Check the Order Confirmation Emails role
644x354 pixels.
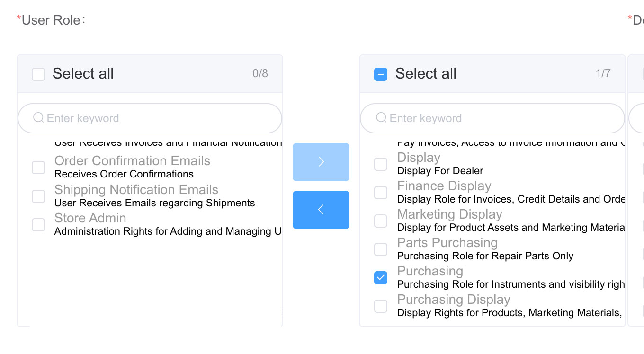pyautogui.click(x=38, y=167)
